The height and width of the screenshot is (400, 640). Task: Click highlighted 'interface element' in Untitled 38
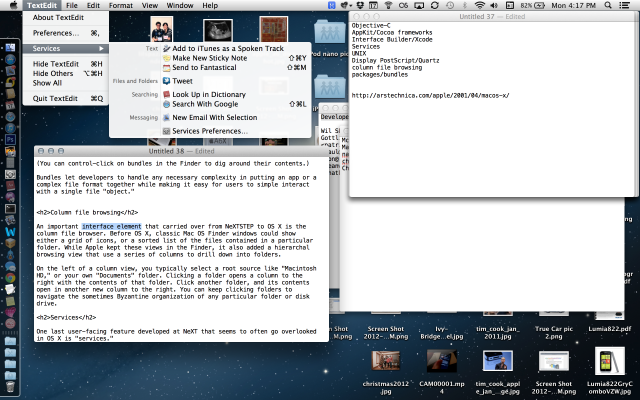click(x=111, y=227)
